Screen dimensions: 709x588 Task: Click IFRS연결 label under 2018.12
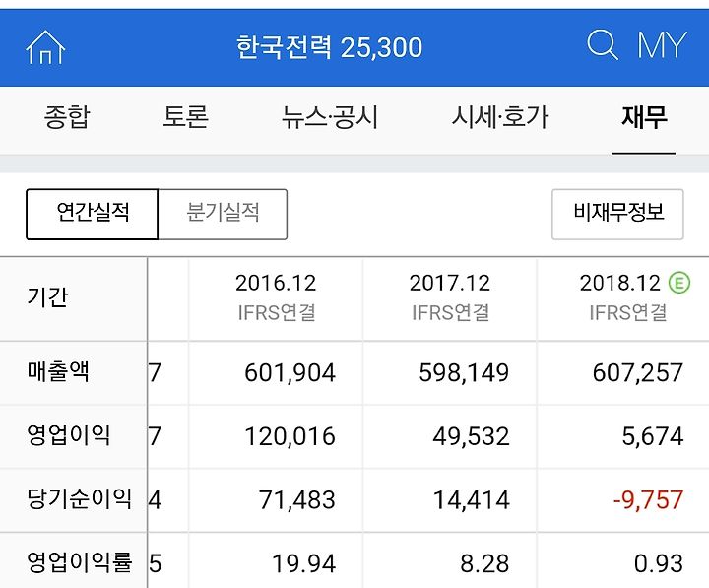[x=628, y=312]
